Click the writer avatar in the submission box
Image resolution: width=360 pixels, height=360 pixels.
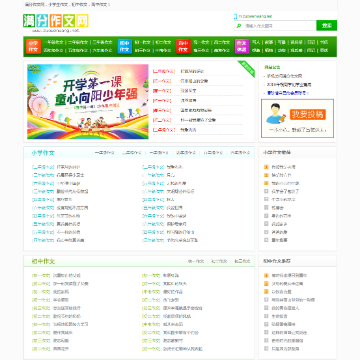276,114
